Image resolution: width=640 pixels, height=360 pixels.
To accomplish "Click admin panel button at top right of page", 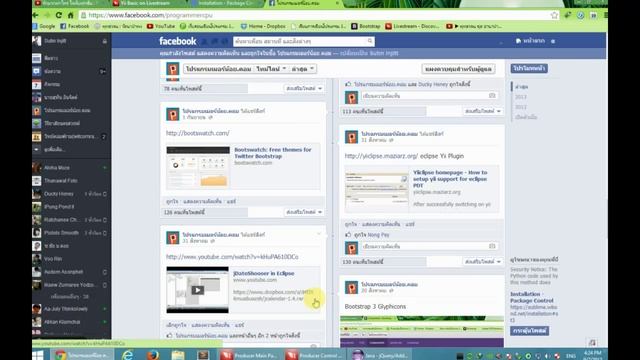I will [458, 69].
